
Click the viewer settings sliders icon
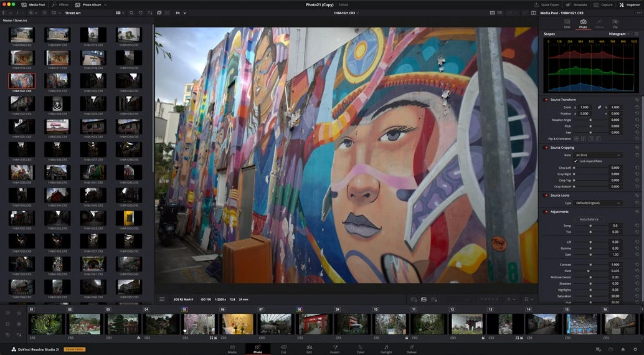pos(162,299)
